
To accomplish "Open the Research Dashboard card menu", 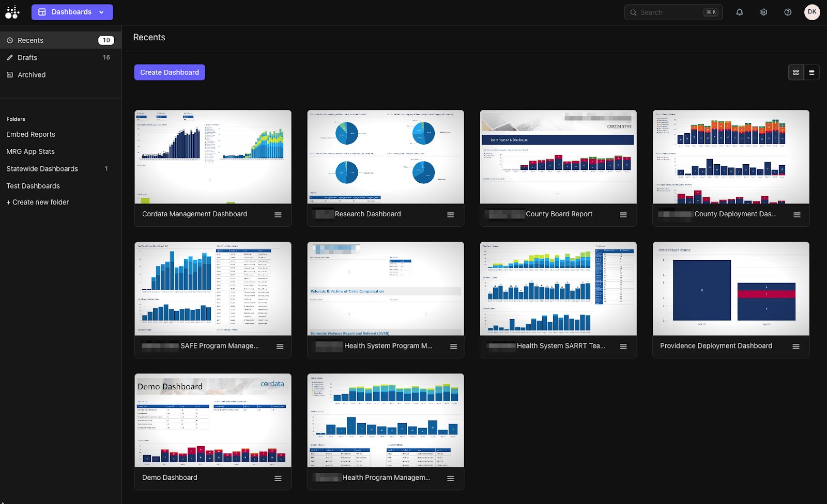I will (451, 215).
